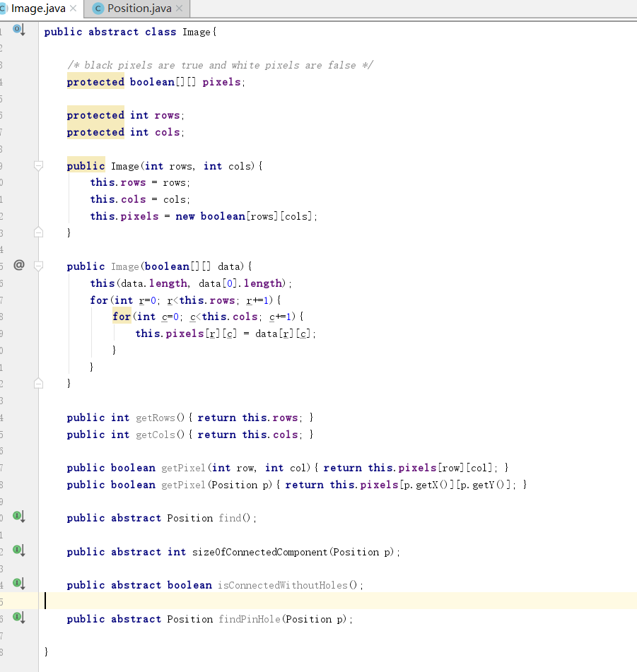Collapse the second Image constructor via its fold arrow

point(38,266)
